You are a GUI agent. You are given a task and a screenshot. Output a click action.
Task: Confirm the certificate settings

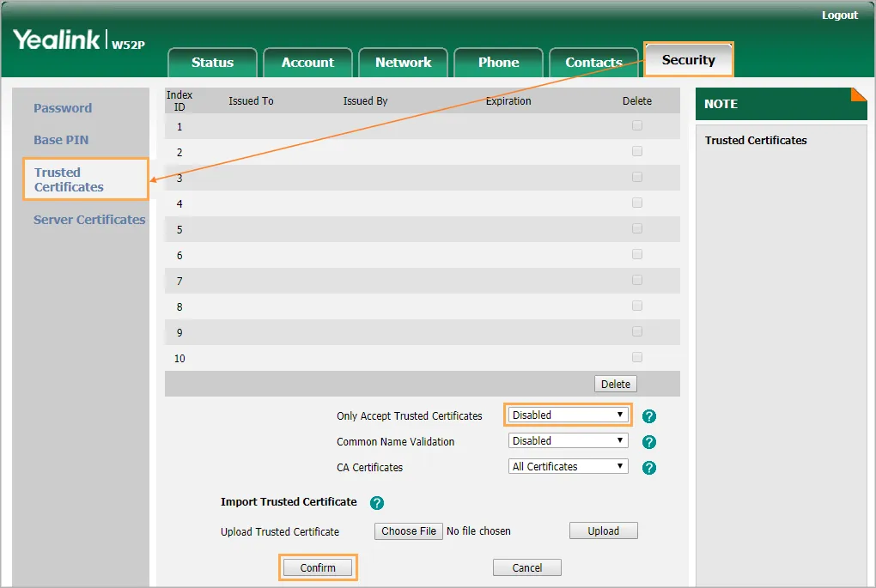tap(317, 568)
